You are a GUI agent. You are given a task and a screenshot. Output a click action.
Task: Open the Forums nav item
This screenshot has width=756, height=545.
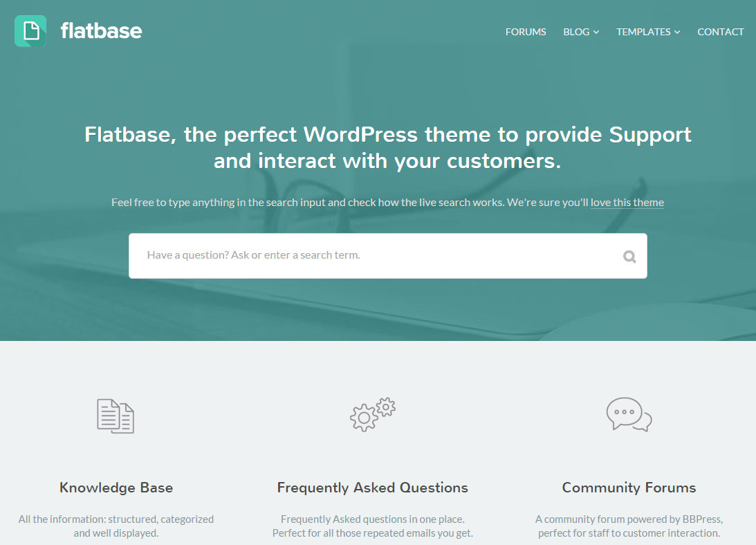pyautogui.click(x=526, y=32)
